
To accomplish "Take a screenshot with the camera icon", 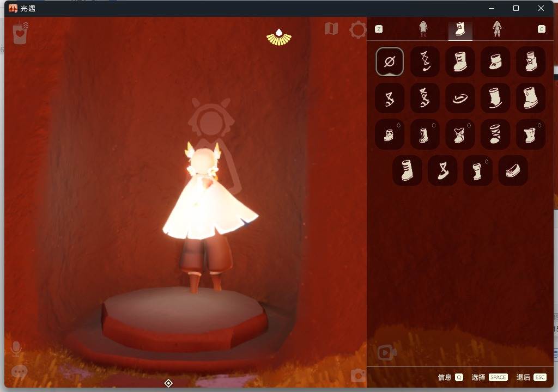I will (x=358, y=376).
